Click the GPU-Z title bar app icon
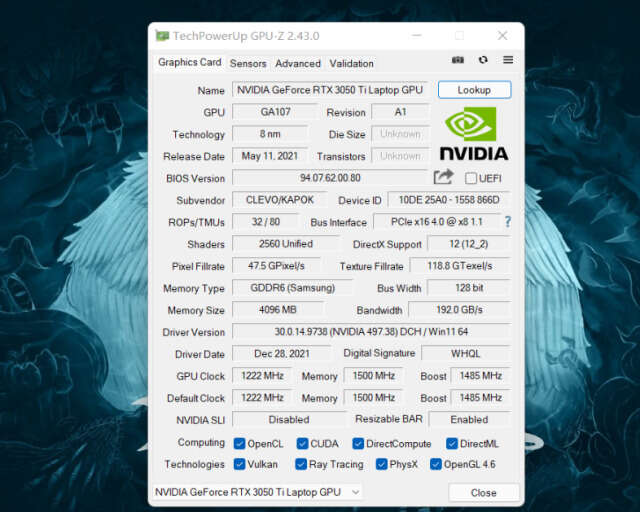This screenshot has width=640, height=512. (x=162, y=36)
